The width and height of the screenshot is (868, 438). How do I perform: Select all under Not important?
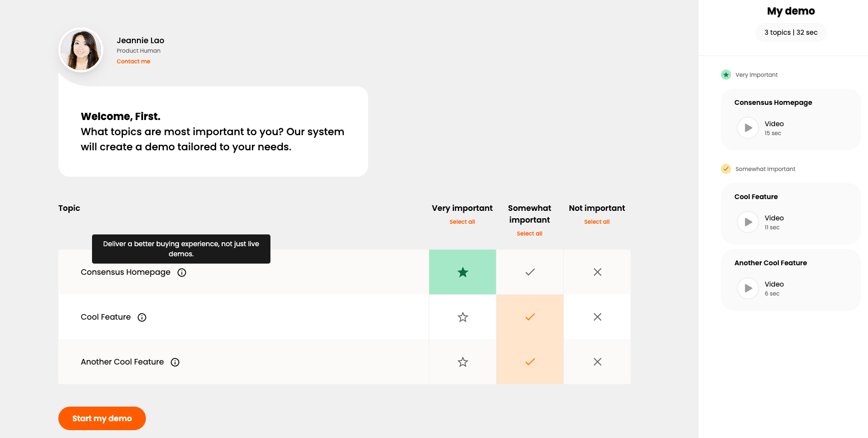coord(597,222)
